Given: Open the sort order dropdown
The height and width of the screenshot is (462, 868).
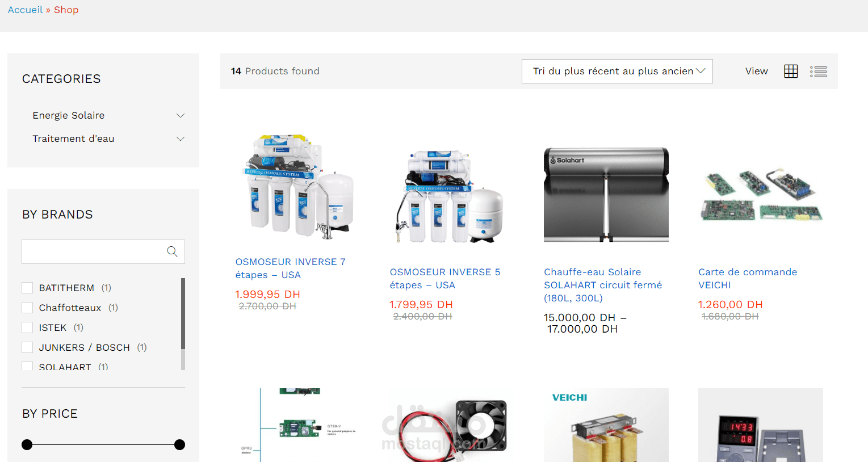Looking at the screenshot, I should (617, 71).
